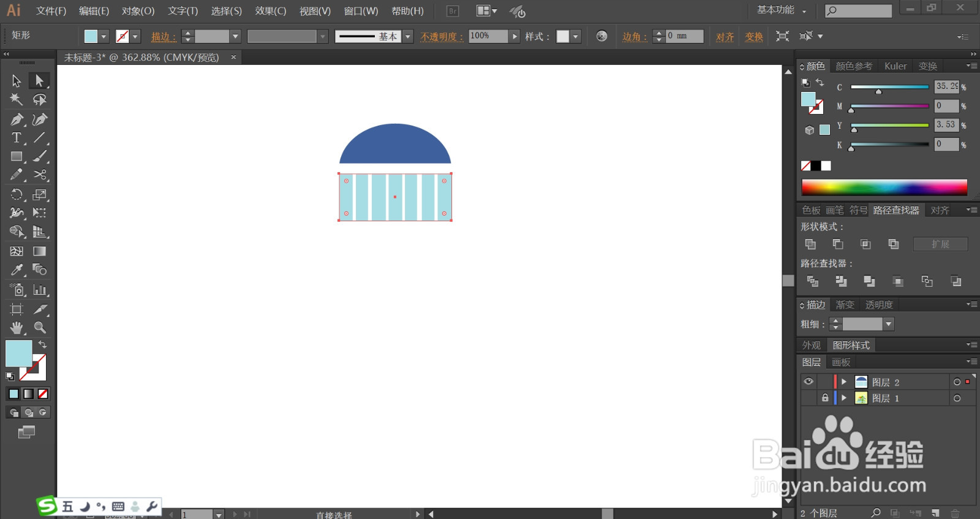Select the Mesh tool
This screenshot has height=519, width=980.
click(17, 251)
